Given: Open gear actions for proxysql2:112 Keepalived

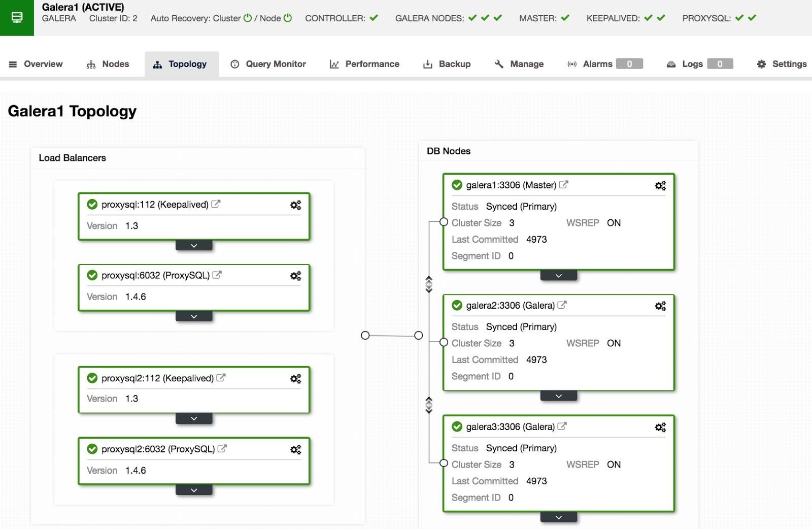Looking at the screenshot, I should point(295,379).
